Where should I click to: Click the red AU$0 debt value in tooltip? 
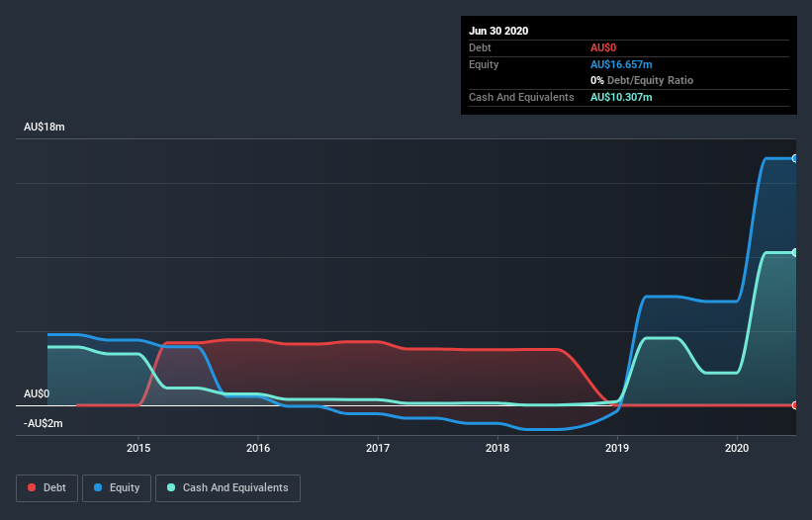[603, 47]
